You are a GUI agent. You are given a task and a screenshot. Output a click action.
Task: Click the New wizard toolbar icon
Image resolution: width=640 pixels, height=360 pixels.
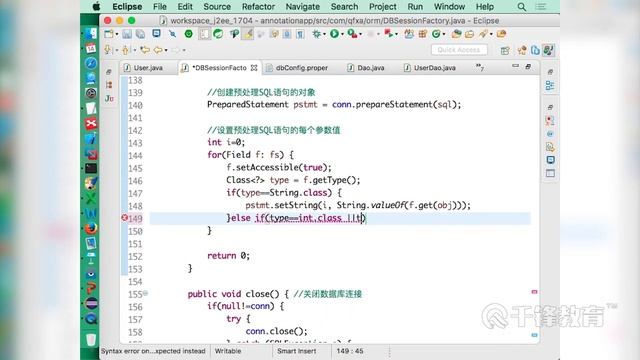109,34
